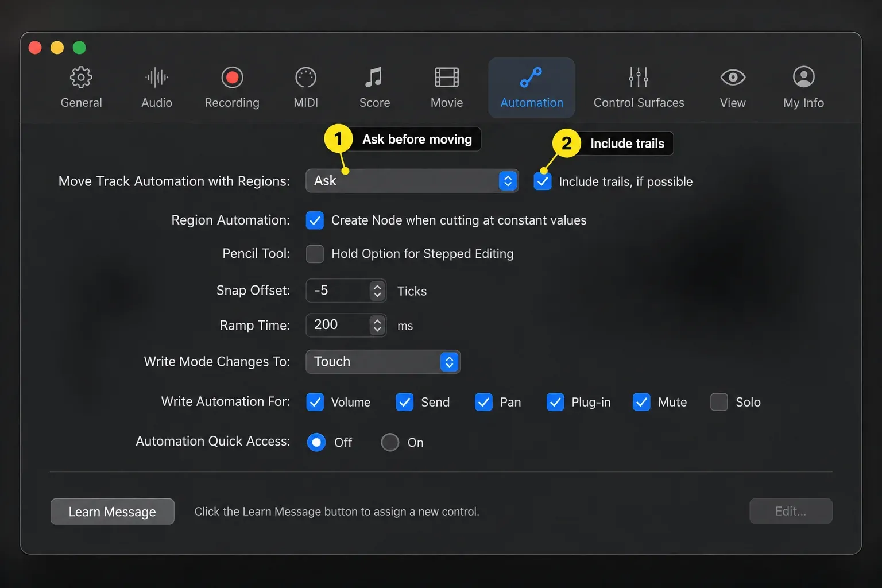Close the settings window with red button

pos(35,48)
